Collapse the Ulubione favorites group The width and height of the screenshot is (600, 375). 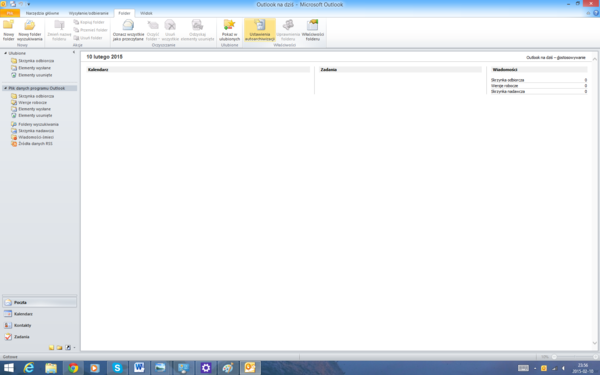(5, 53)
